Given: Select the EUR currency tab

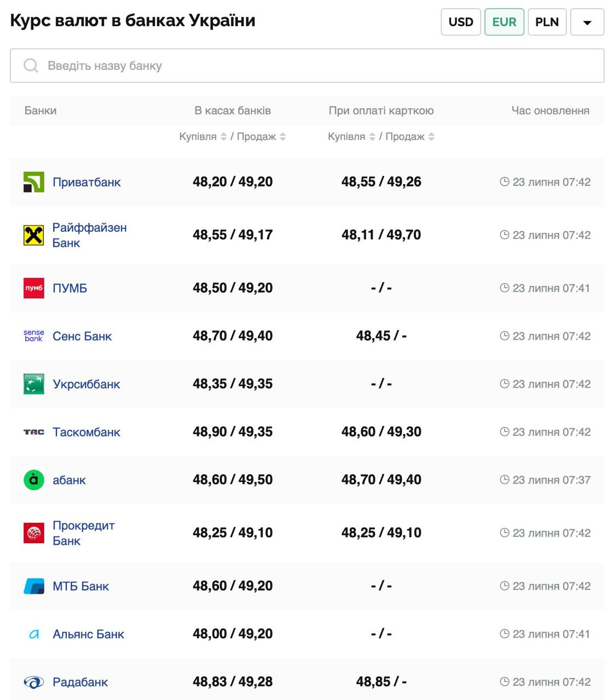Looking at the screenshot, I should pos(504,22).
